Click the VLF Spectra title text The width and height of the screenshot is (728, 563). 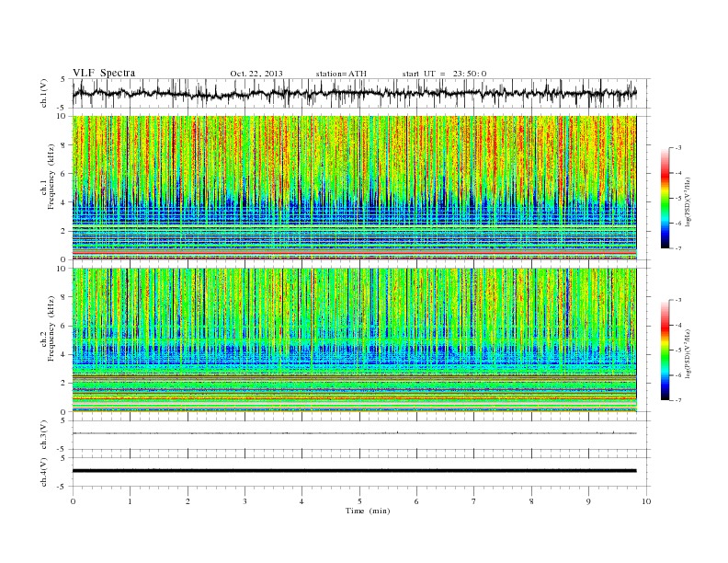104,73
